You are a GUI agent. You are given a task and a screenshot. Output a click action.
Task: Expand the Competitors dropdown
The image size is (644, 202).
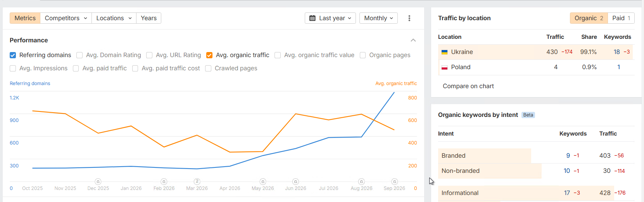point(66,18)
